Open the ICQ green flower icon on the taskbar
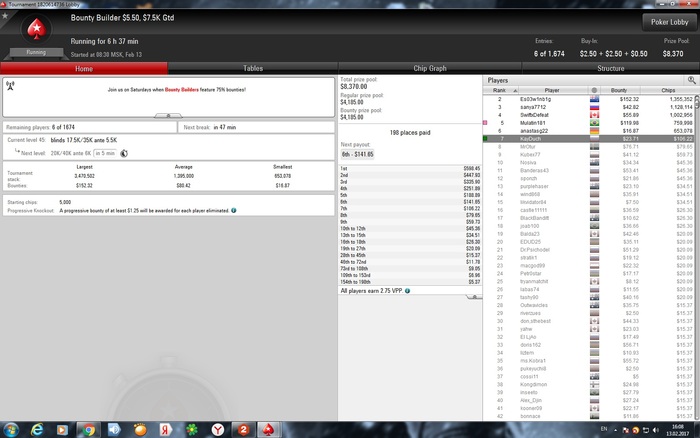 [192, 430]
